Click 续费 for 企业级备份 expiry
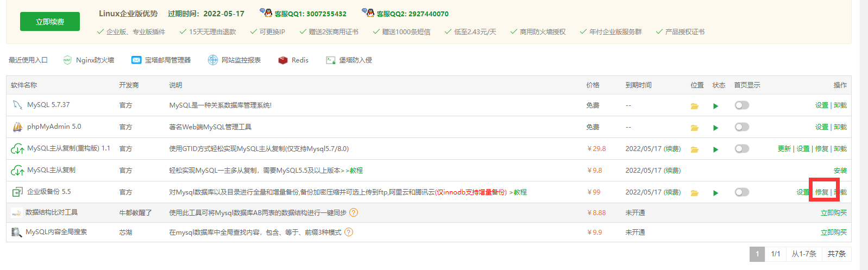Viewport: 868px width, 270px height. point(672,192)
